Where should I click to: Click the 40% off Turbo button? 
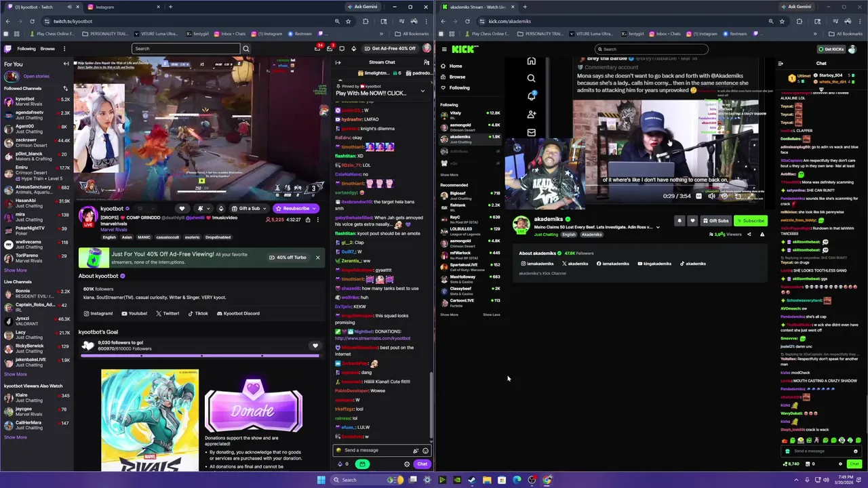(x=288, y=258)
